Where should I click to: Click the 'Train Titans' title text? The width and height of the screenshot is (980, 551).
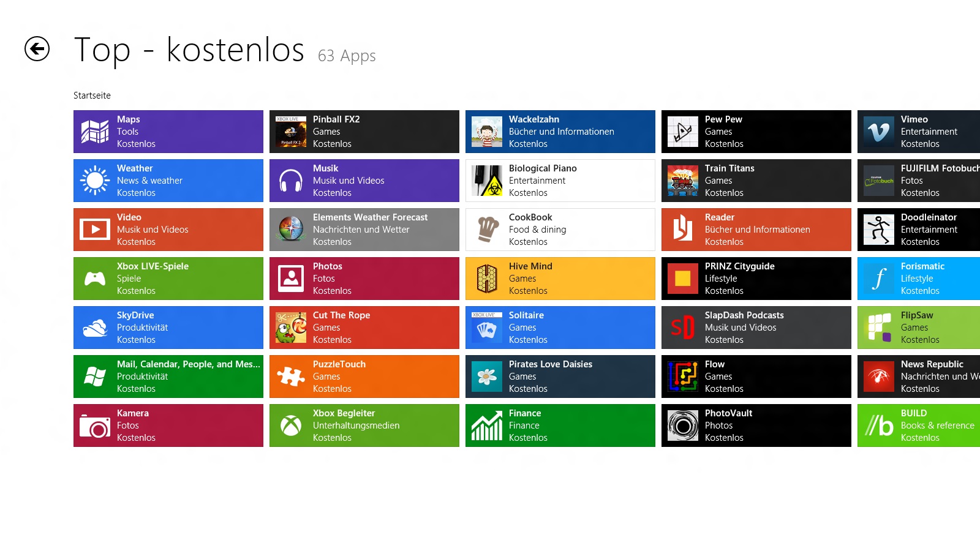tap(729, 168)
